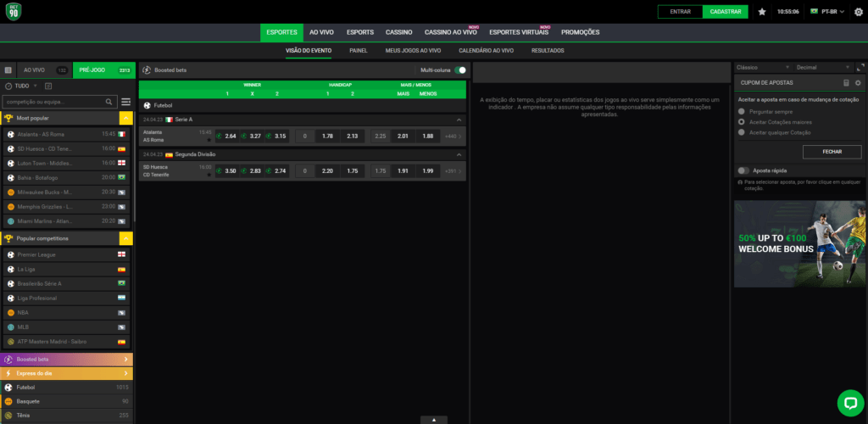Collapse the Most popular section
Image resolution: width=868 pixels, height=424 pixels.
(125, 119)
